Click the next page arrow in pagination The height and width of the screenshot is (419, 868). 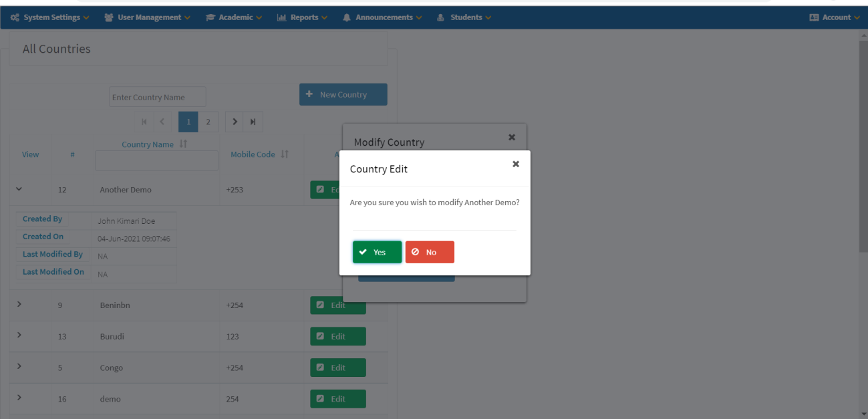(234, 121)
